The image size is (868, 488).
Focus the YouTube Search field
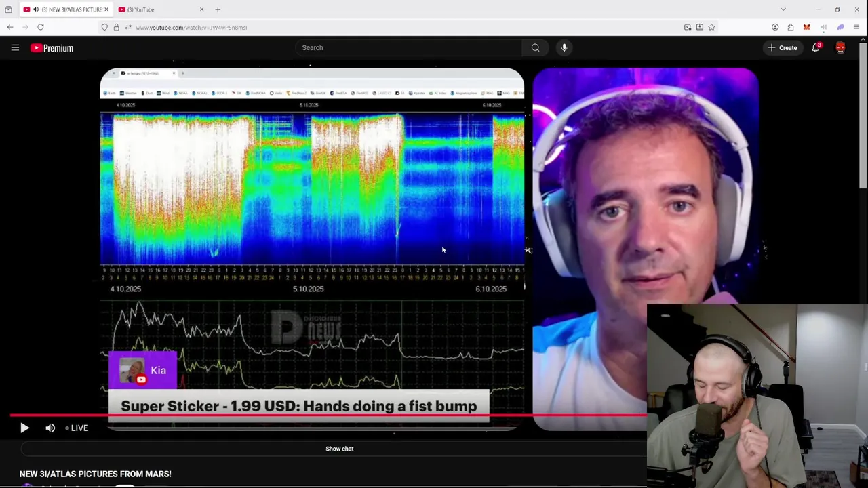(409, 47)
